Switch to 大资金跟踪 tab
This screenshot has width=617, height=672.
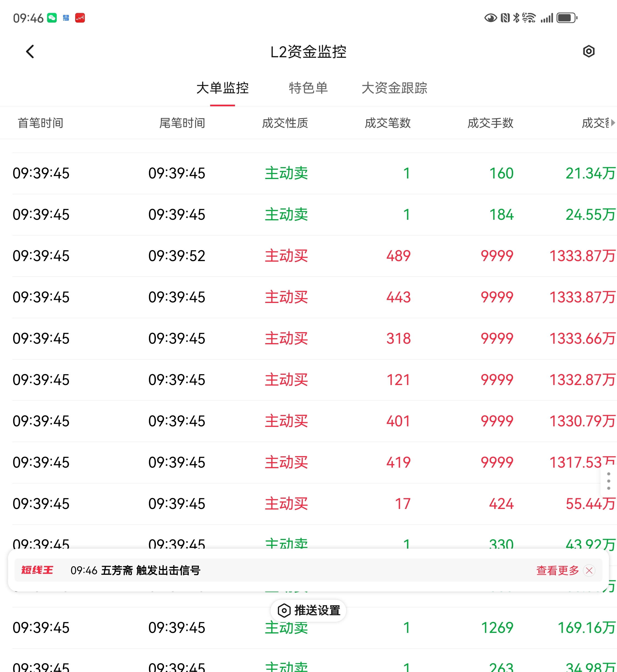pyautogui.click(x=394, y=88)
